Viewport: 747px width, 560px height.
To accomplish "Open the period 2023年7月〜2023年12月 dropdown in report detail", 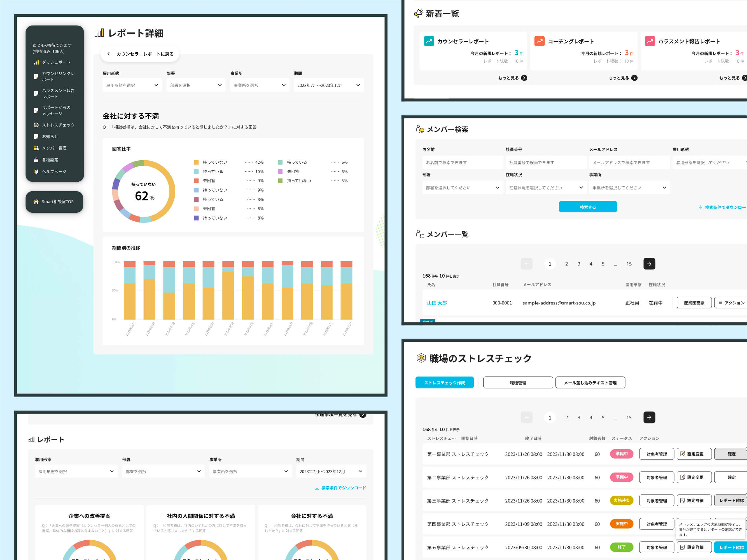I will pyautogui.click(x=329, y=85).
